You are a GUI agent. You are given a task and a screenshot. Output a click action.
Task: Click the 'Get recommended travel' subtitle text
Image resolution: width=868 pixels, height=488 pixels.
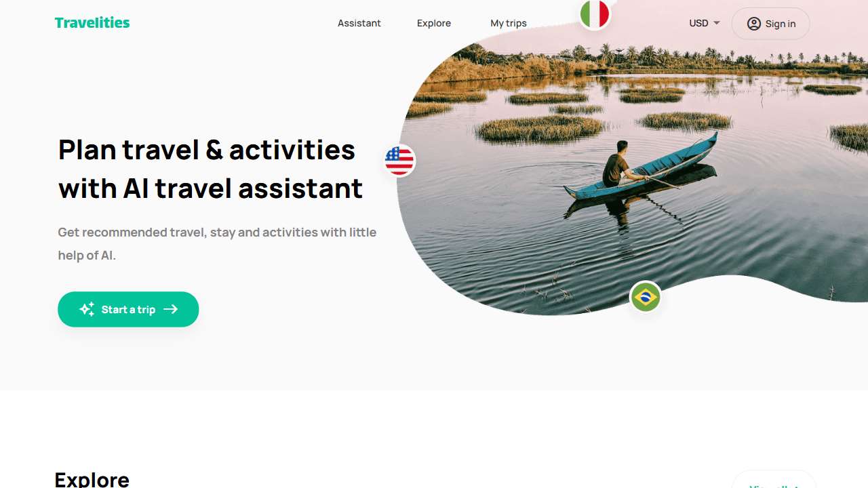[217, 244]
